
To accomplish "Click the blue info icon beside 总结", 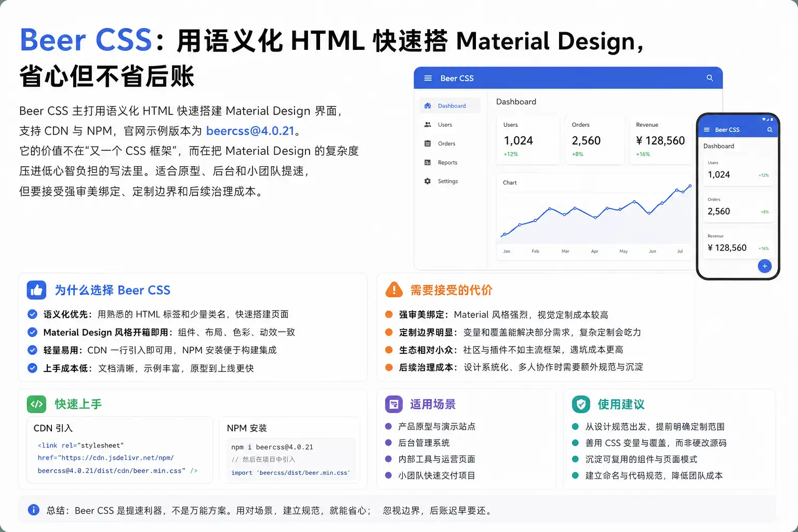I will point(33,510).
